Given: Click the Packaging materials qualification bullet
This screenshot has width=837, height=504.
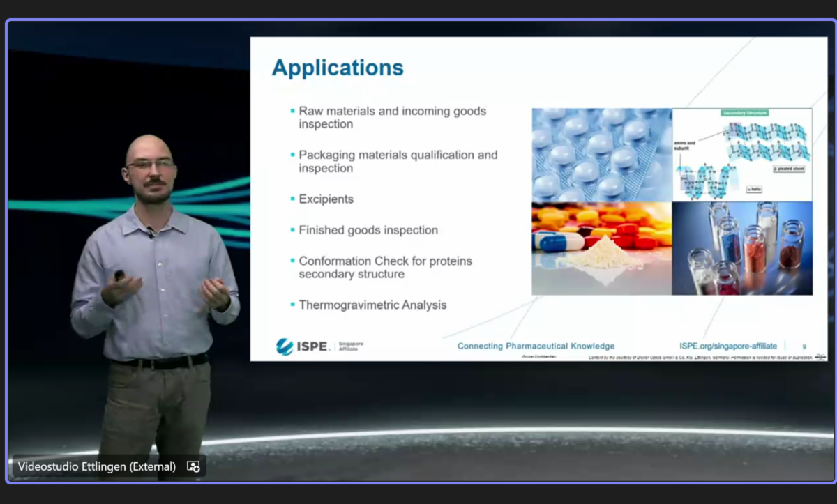Looking at the screenshot, I should click(x=398, y=161).
